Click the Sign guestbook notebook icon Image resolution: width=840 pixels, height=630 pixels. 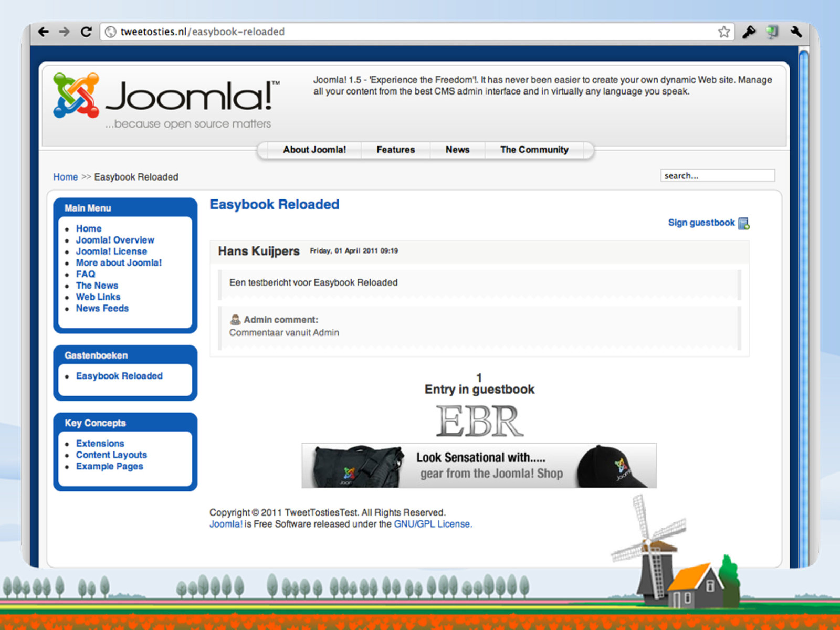pos(744,224)
